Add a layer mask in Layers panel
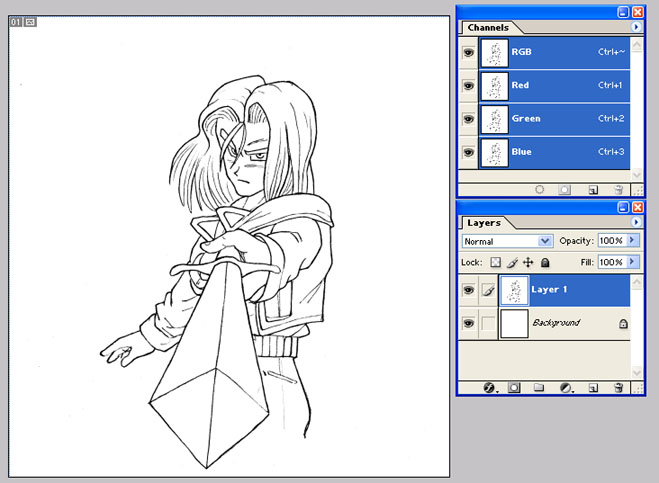Viewport: 659px width, 483px height. coord(515,387)
